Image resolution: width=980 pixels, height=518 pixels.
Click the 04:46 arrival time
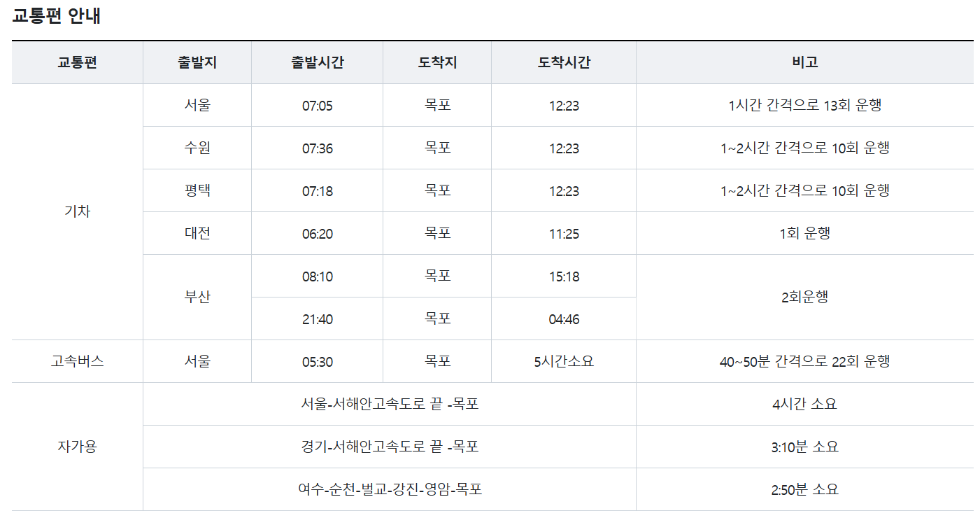(564, 319)
